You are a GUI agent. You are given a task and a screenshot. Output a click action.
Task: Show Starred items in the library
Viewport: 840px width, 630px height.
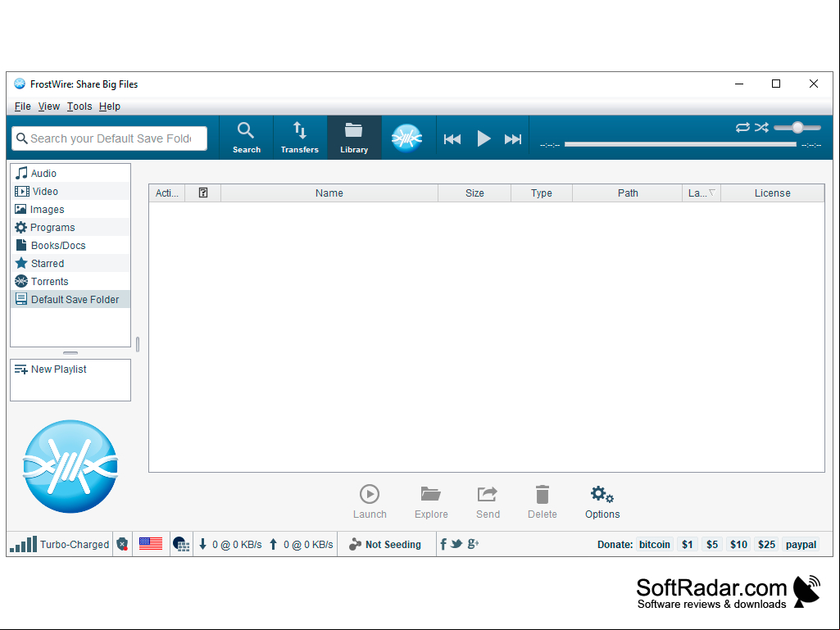pos(70,264)
